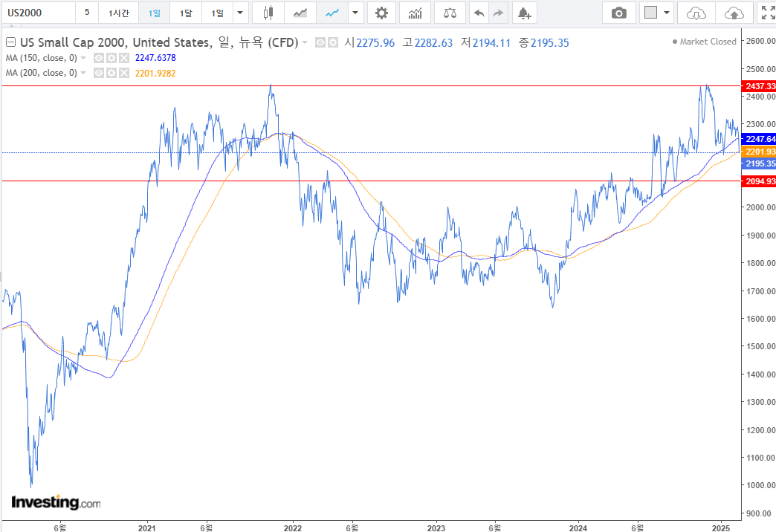Image resolution: width=776 pixels, height=532 pixels.
Task: Toggle fullscreen mode icon
Action: click(768, 13)
